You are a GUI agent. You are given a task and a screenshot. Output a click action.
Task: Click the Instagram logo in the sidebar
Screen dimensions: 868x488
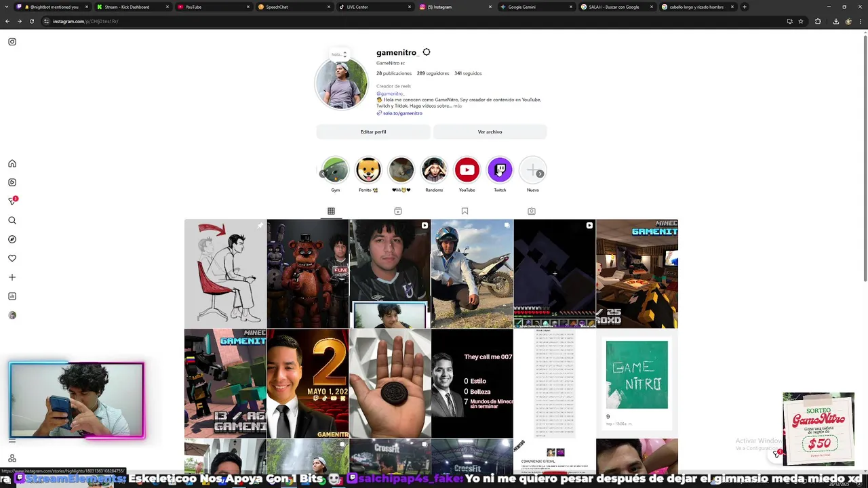pos(12,41)
